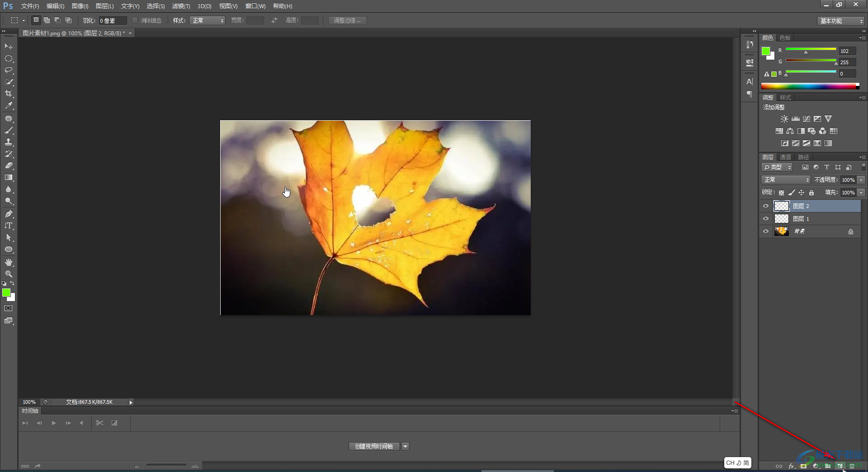Select the Gradient tool
Screen dimensions: 868x472
(9, 178)
